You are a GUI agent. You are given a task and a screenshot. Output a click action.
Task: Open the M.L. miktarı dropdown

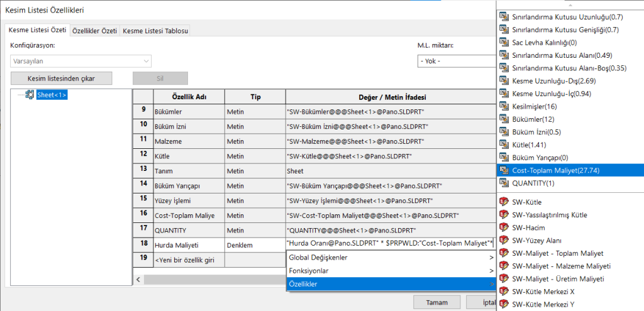pyautogui.click(x=456, y=62)
